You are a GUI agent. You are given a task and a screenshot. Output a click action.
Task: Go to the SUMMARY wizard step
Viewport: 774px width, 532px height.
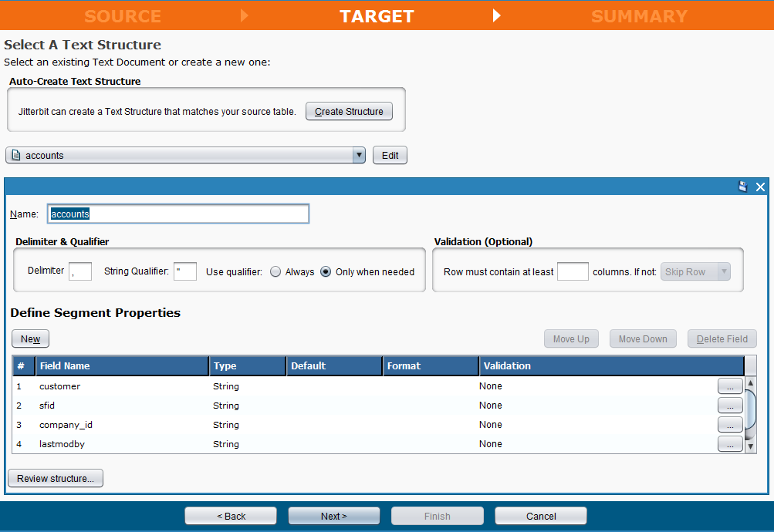coord(639,16)
